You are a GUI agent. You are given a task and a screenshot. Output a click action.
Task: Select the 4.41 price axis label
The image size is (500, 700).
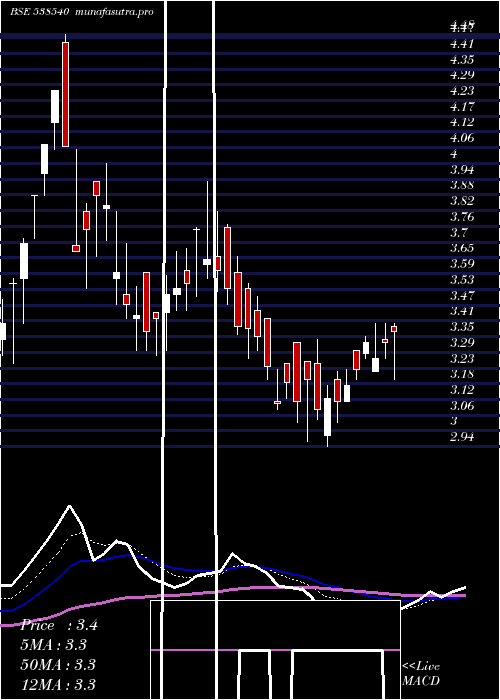(x=462, y=44)
